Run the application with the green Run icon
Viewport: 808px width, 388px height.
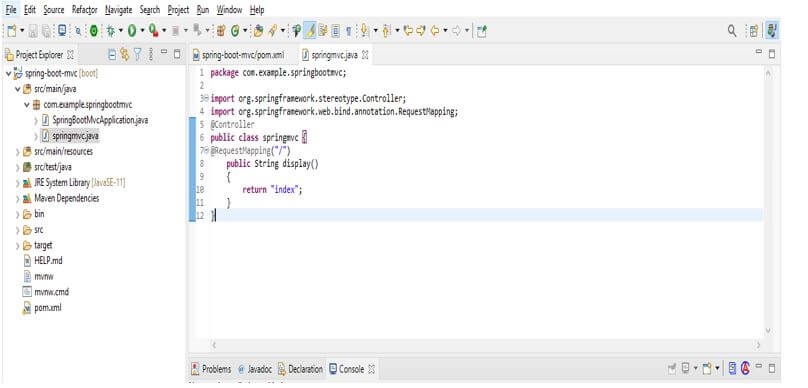[x=132, y=31]
